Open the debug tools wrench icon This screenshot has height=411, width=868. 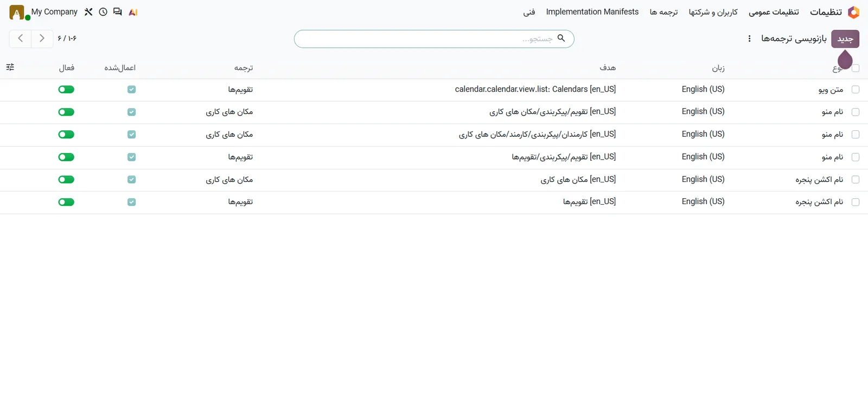[88, 12]
